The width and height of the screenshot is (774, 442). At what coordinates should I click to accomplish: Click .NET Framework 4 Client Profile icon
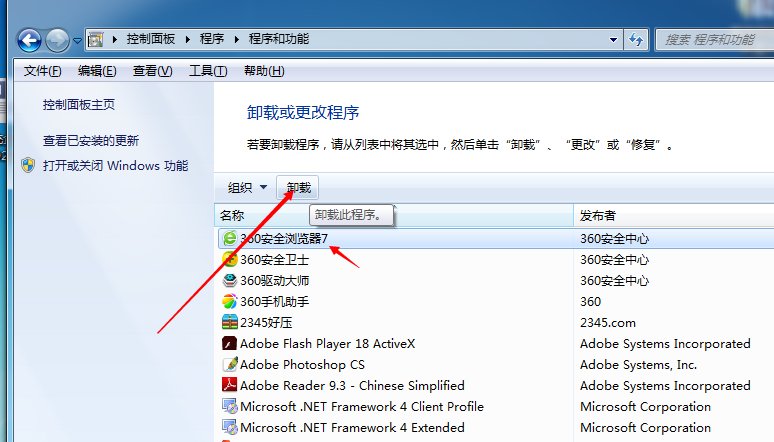click(230, 406)
